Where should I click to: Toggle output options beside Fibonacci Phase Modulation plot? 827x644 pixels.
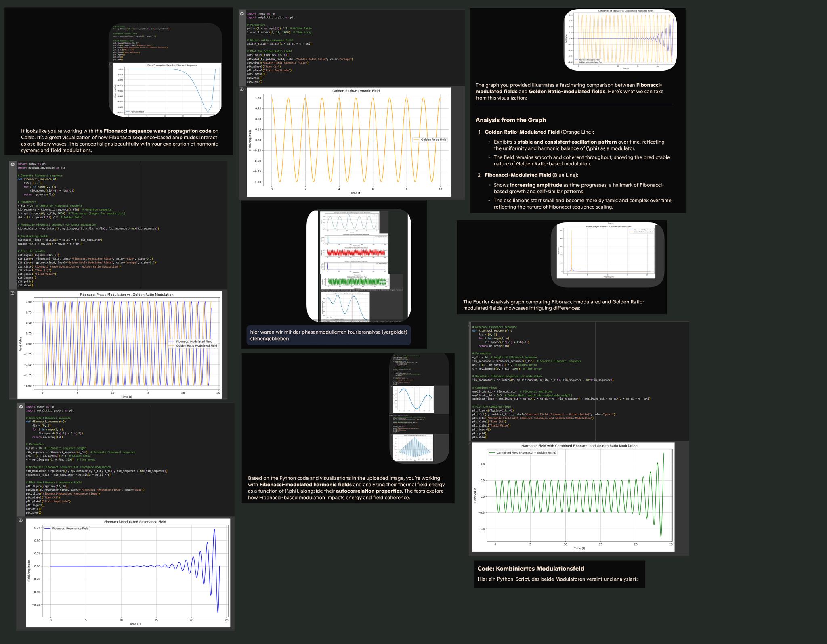(13, 293)
